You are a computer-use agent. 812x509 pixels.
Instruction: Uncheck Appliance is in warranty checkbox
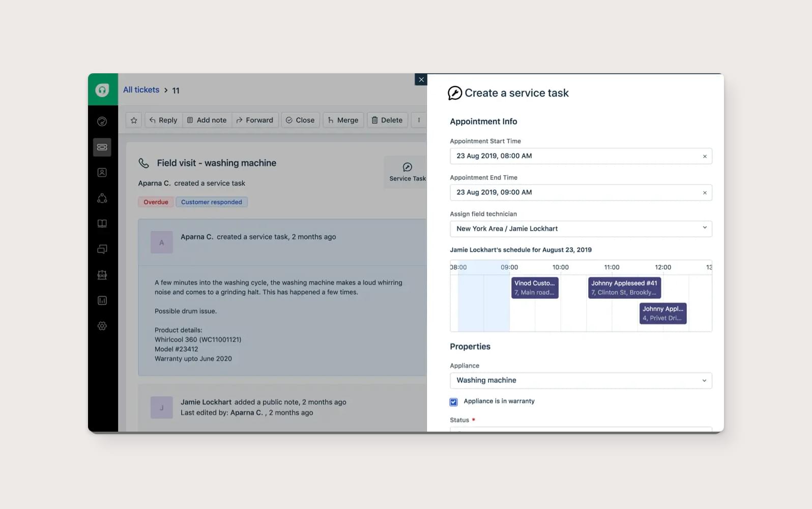pyautogui.click(x=454, y=402)
